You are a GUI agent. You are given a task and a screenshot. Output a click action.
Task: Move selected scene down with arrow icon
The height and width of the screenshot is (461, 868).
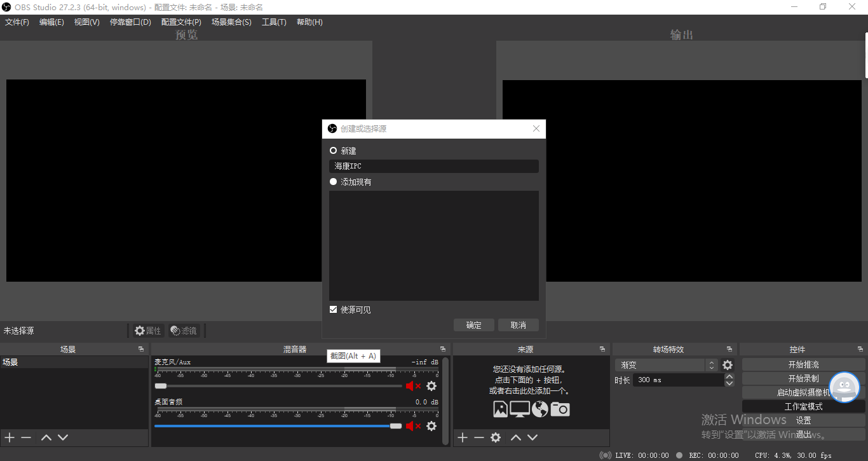tap(63, 437)
